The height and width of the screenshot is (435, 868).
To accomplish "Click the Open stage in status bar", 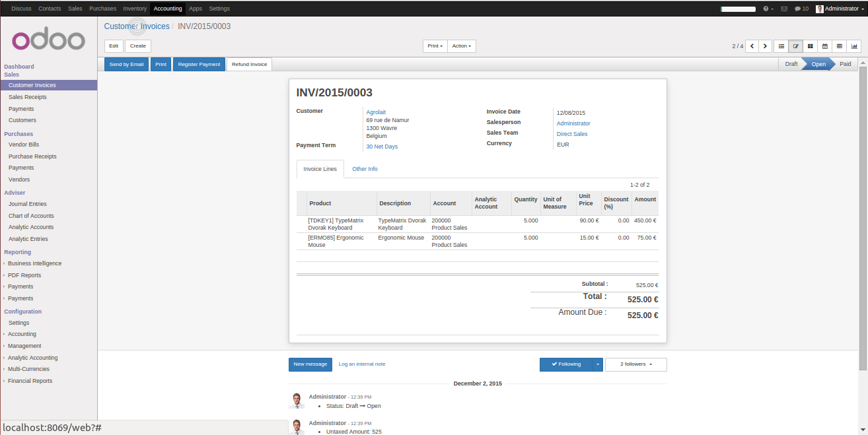I will [818, 64].
